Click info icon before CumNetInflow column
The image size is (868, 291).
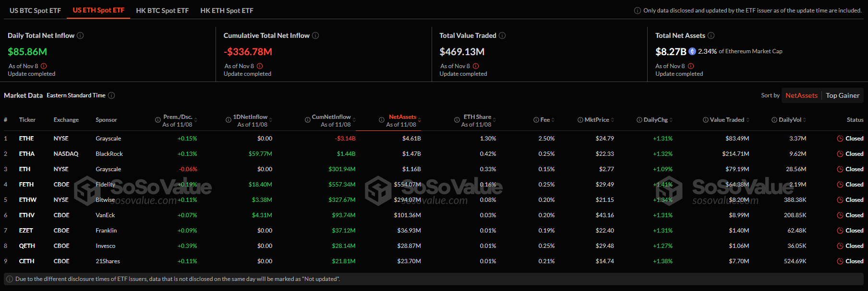pyautogui.click(x=308, y=120)
